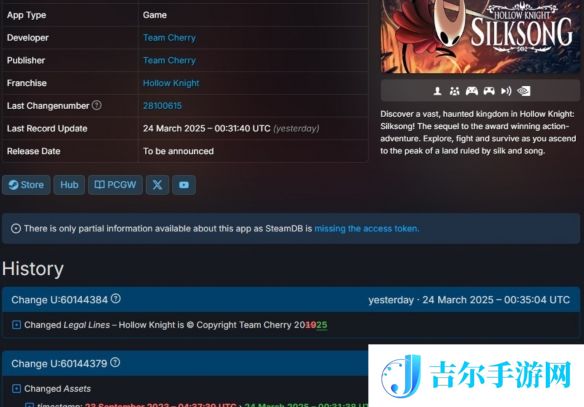Open the Change U:60144379 header
This screenshot has width=584, height=407.
tap(185, 363)
